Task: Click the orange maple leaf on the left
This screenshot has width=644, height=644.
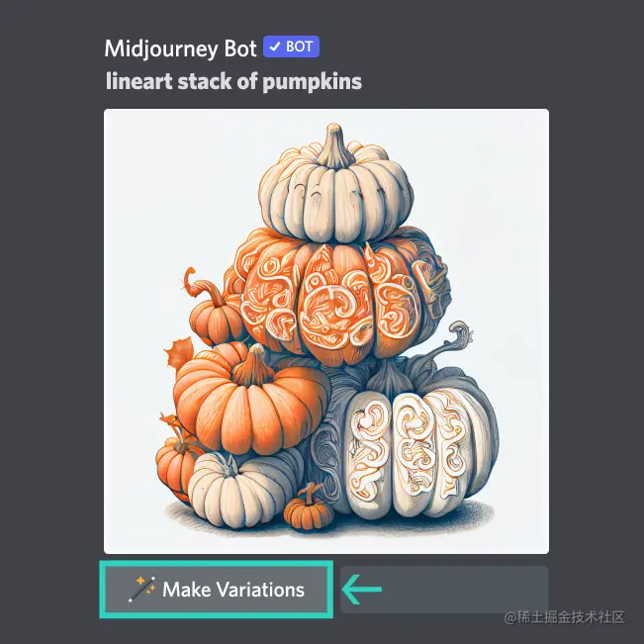Action: click(x=180, y=352)
